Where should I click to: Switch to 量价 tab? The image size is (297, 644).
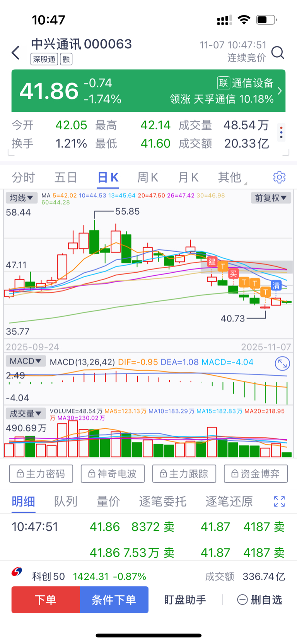108,501
